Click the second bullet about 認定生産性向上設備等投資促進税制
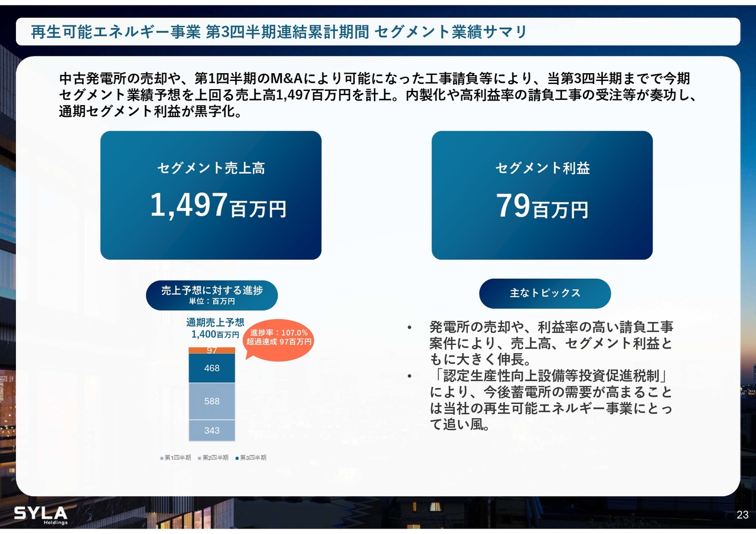The image size is (756, 534). pos(550,400)
